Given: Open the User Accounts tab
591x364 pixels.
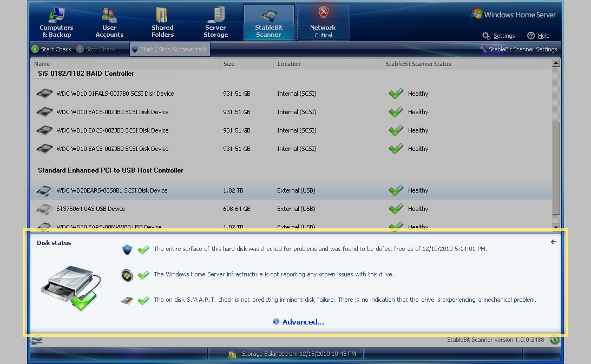Looking at the screenshot, I should point(109,23).
